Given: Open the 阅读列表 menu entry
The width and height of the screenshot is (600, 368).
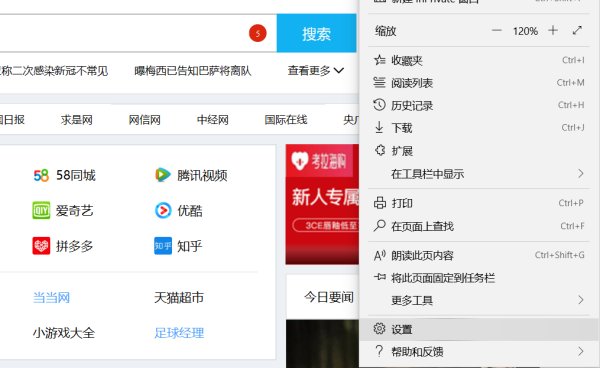Looking at the screenshot, I should 479,83.
